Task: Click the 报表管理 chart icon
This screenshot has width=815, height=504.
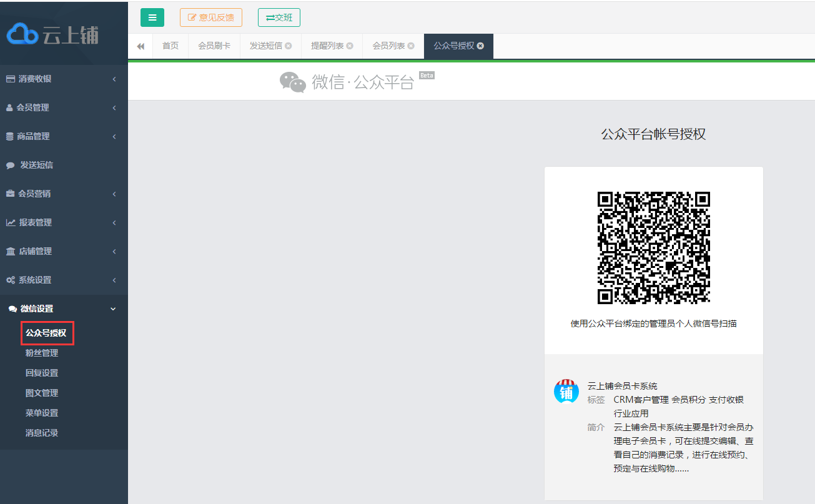Action: point(11,222)
